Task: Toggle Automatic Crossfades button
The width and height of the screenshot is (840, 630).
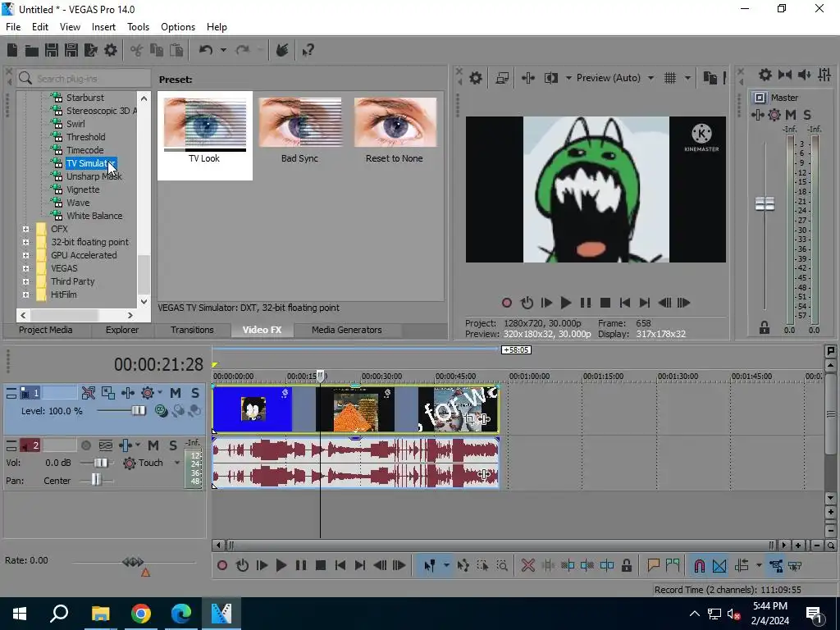Action: coord(719,566)
